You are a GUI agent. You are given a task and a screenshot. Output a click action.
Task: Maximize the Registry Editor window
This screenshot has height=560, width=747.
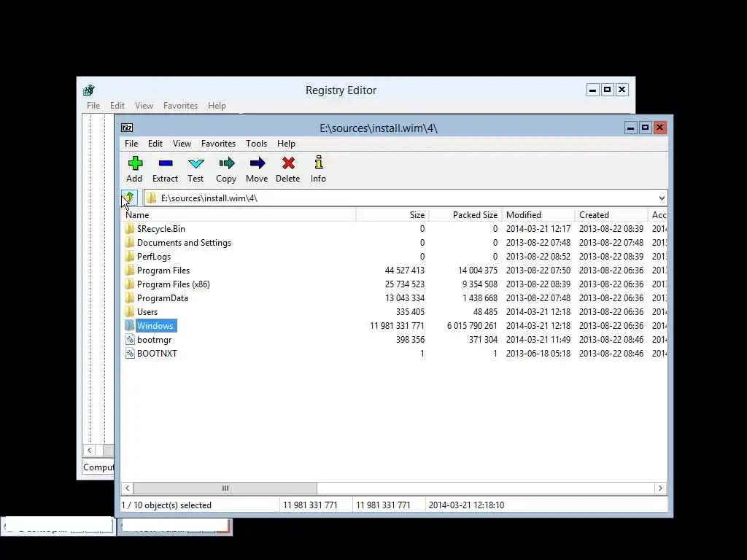(608, 90)
